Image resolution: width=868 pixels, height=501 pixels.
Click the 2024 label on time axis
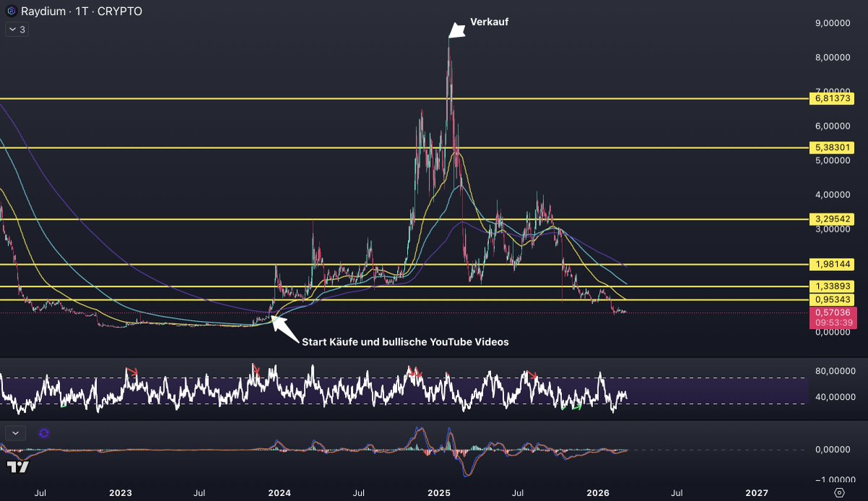click(279, 492)
